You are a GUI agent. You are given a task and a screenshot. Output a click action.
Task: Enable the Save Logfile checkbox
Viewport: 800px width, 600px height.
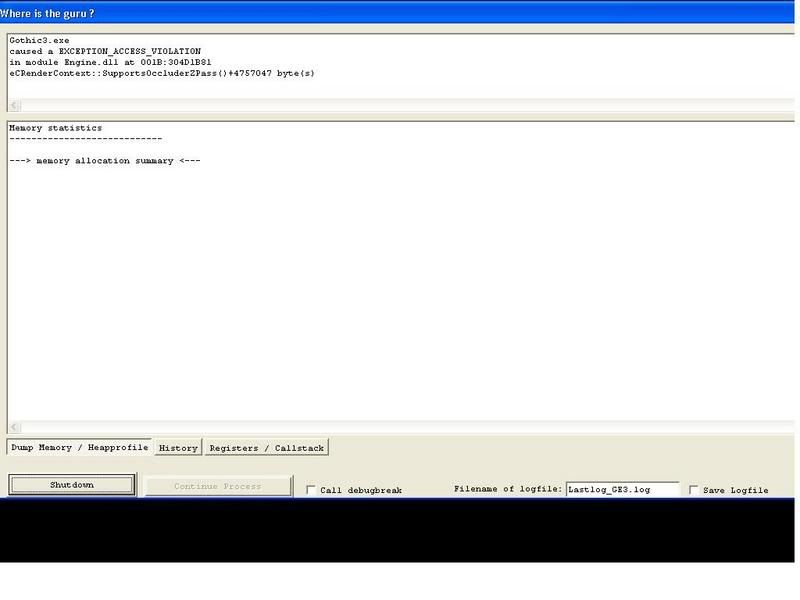coord(693,490)
